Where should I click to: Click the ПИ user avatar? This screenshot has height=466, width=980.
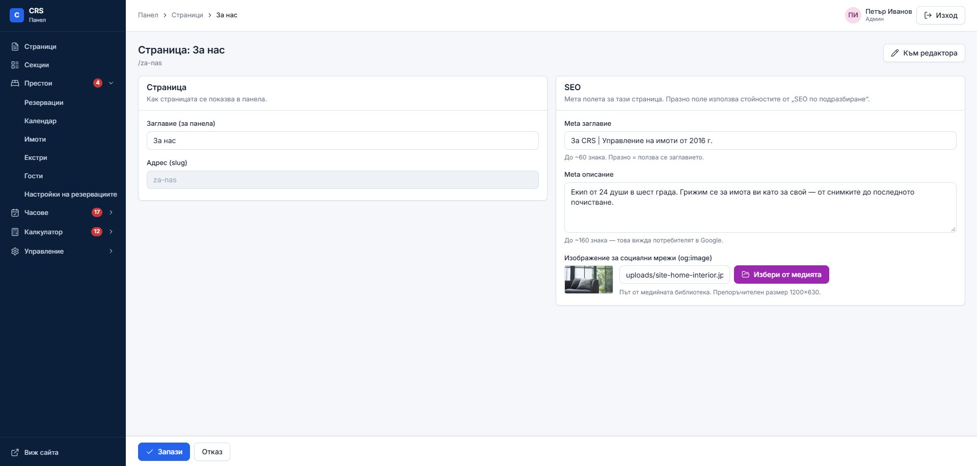click(x=853, y=15)
